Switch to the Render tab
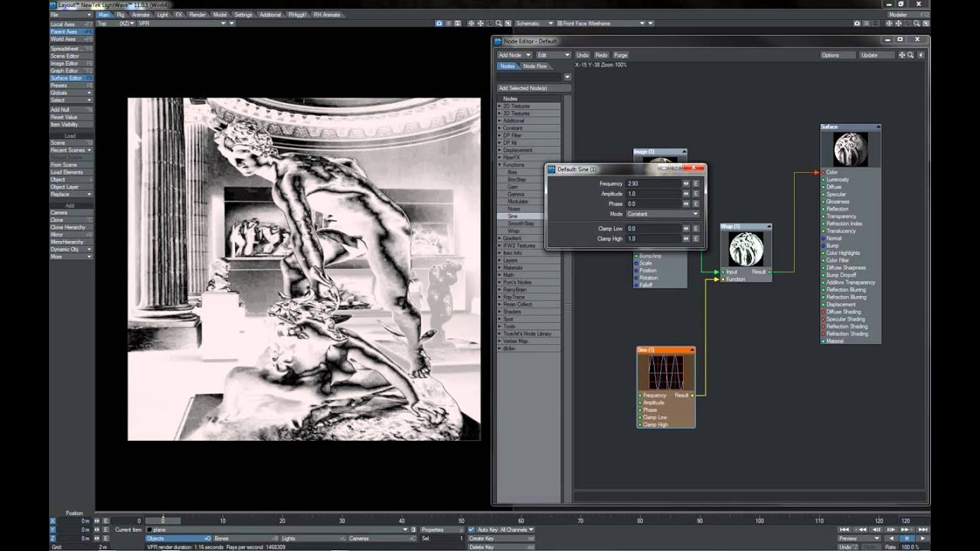980x551 pixels. click(198, 15)
